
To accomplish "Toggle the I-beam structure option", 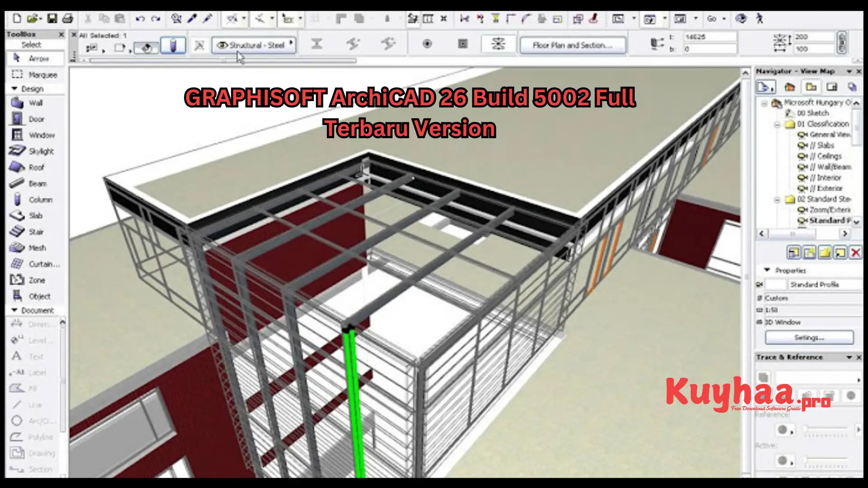I will [x=316, y=44].
